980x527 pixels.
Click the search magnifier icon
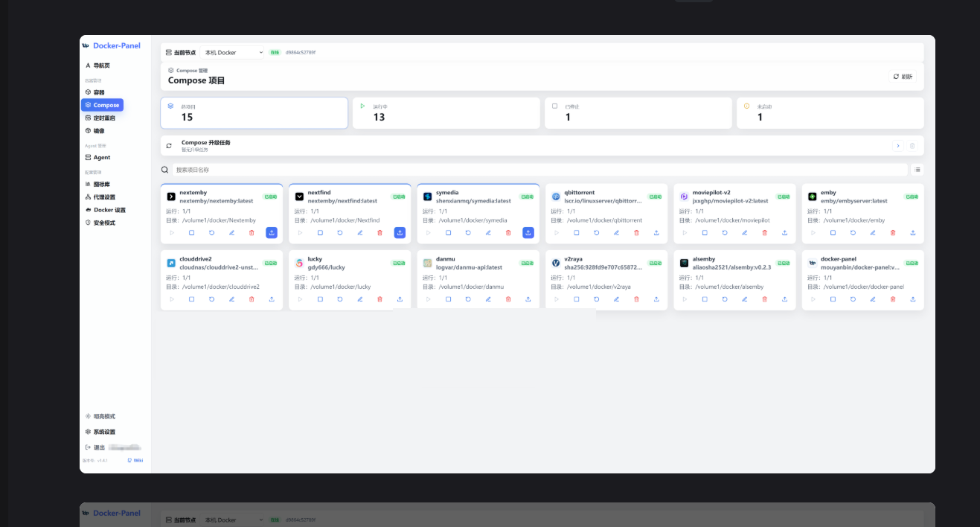[165, 170]
